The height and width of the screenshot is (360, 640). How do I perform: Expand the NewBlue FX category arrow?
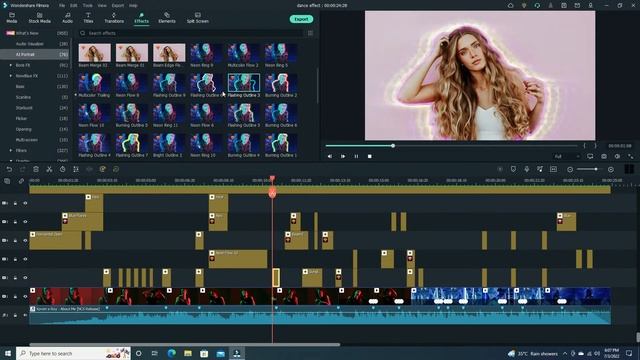(11, 76)
